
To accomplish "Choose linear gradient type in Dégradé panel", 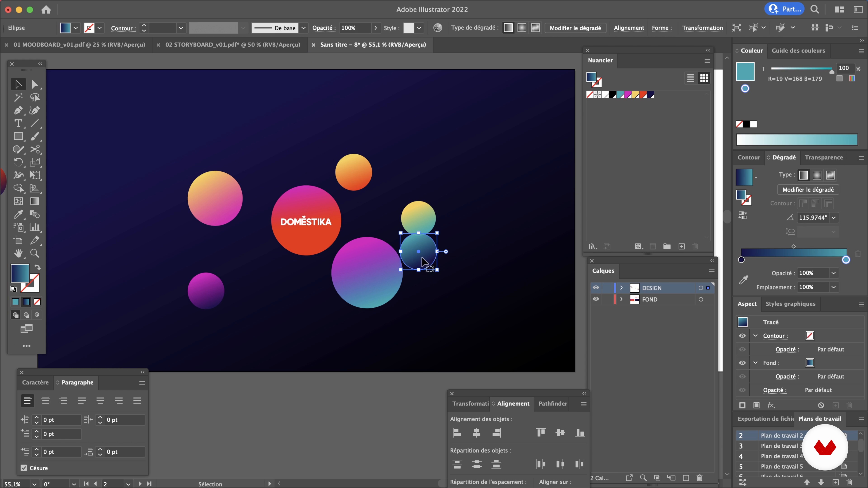I will click(x=803, y=175).
